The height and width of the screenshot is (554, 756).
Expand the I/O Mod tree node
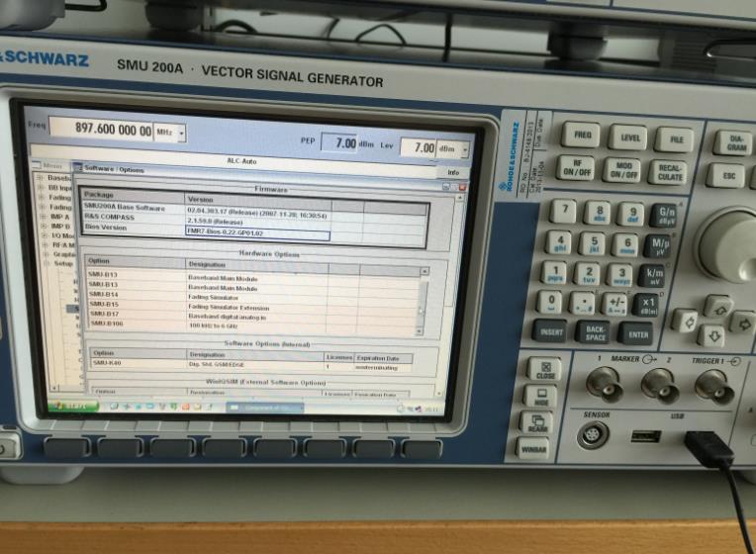tap(45, 235)
